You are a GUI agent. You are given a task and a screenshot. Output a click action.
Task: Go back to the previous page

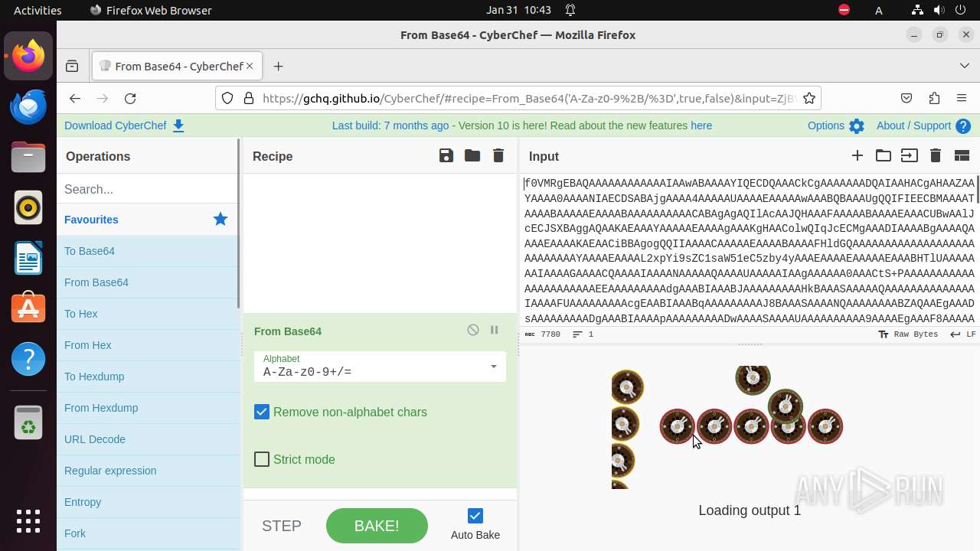[x=74, y=98]
